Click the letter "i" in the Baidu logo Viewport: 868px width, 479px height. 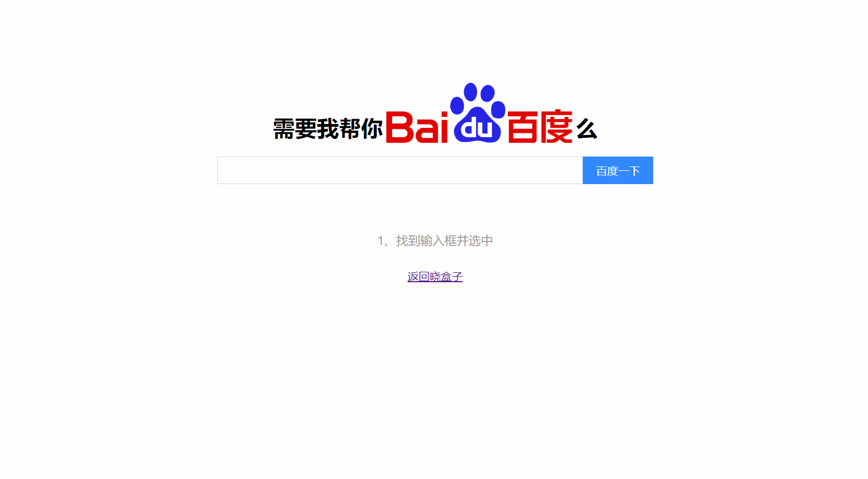[x=444, y=127]
